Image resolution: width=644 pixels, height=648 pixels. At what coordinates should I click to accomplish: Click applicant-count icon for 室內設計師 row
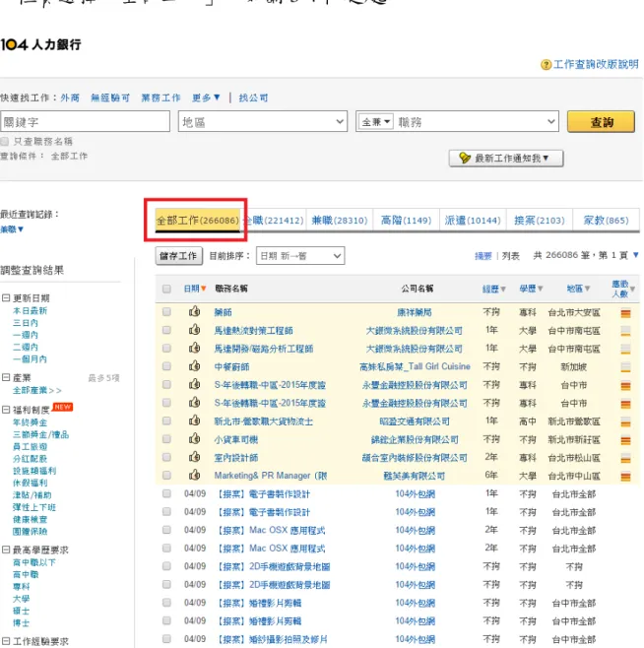pos(625,458)
